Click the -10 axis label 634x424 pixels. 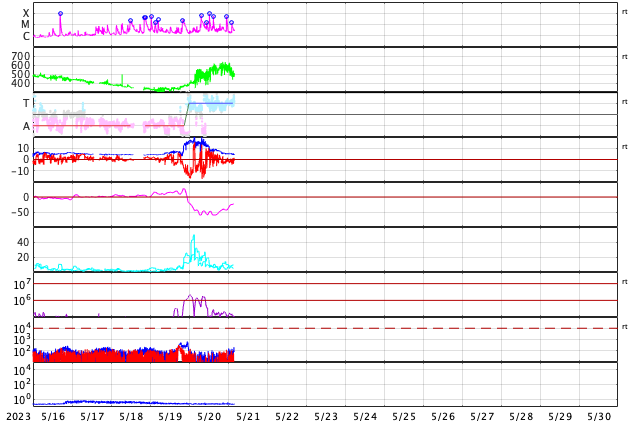pyautogui.click(x=20, y=171)
